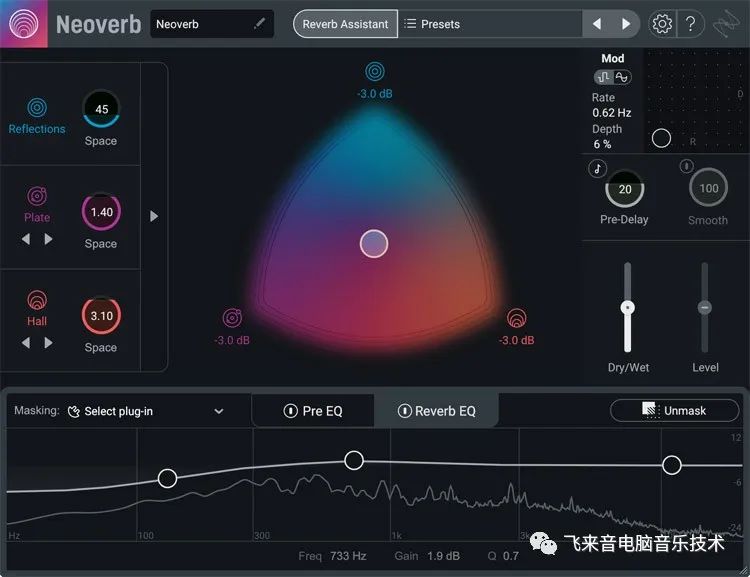Click the blend pad center puck
Image resolution: width=750 pixels, height=577 pixels.
[x=374, y=244]
